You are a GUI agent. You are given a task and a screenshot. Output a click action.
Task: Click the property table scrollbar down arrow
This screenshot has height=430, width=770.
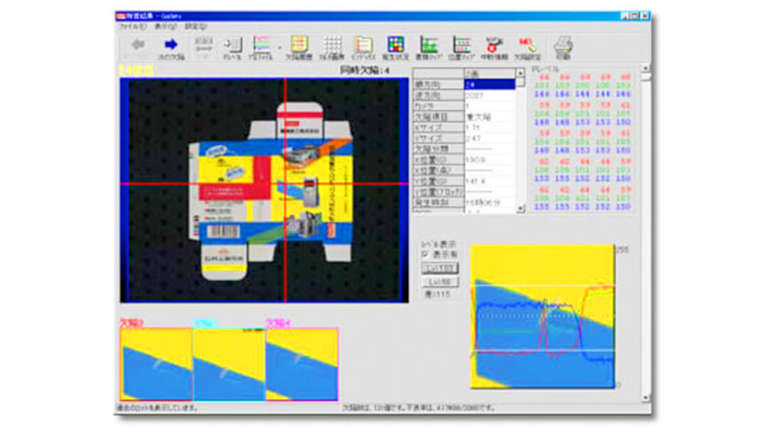(520, 209)
